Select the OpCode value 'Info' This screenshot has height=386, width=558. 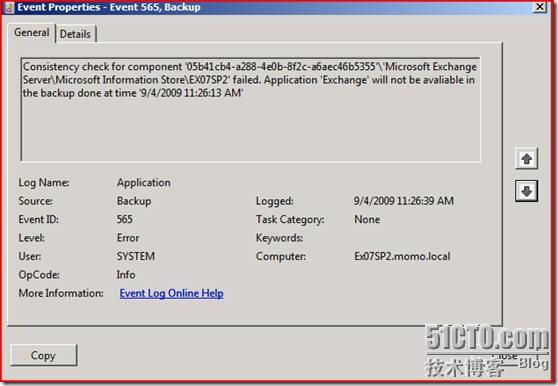pyautogui.click(x=126, y=275)
